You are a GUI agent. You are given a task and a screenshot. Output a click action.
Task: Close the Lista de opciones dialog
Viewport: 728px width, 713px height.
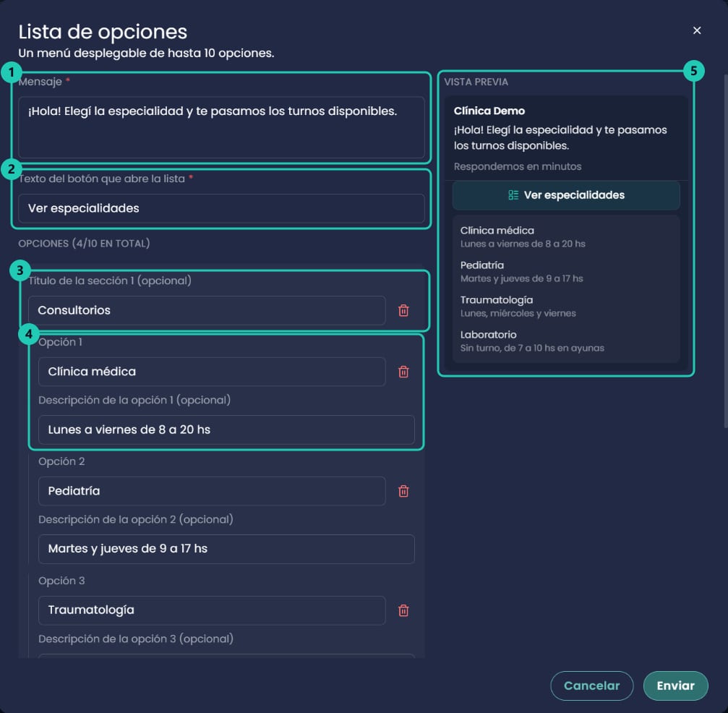click(696, 30)
